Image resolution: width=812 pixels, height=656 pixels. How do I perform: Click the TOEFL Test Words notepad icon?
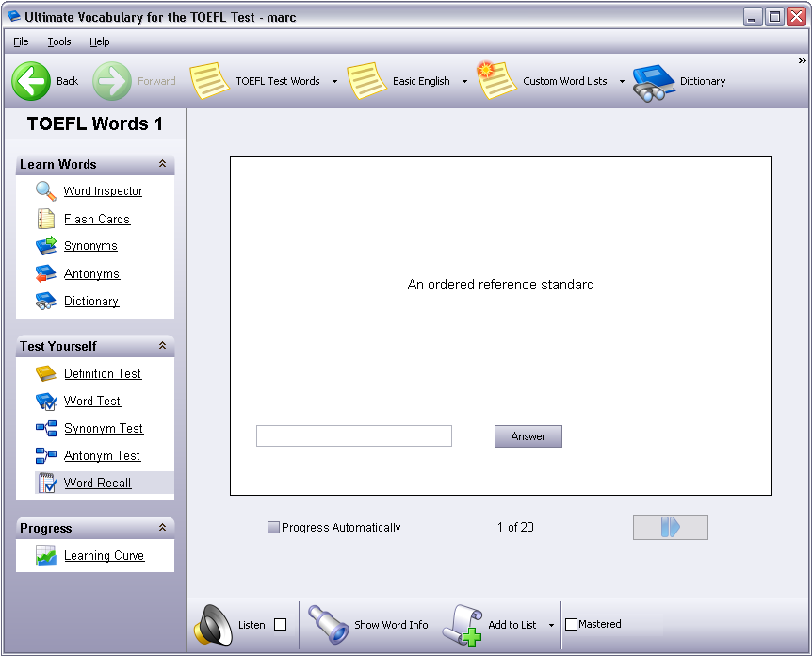click(209, 81)
